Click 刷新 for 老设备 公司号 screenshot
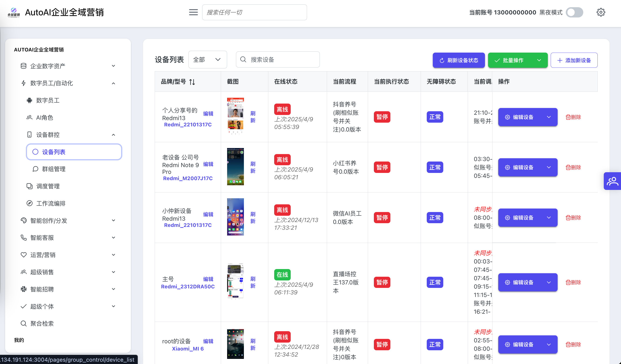621x364 pixels. tap(253, 168)
